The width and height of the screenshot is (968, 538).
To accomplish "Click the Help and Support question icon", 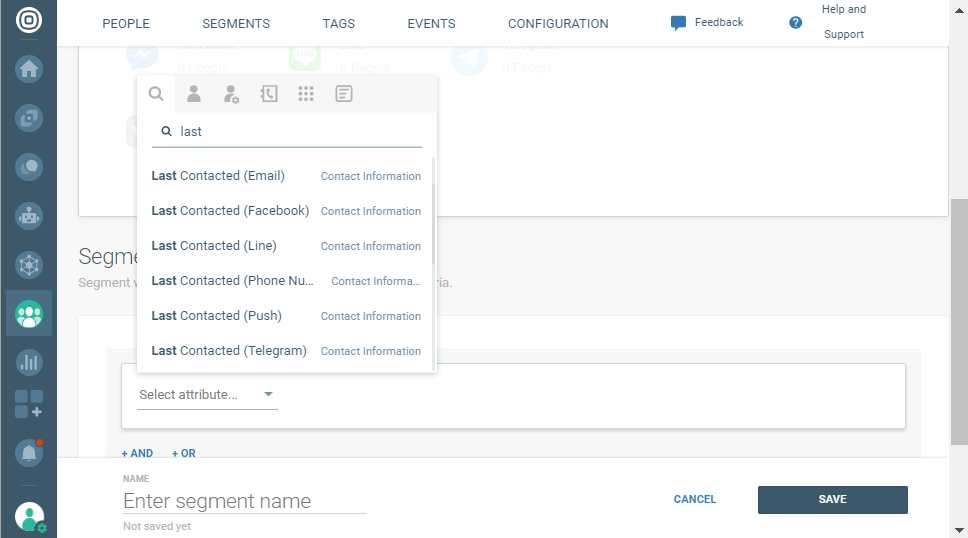I will [796, 22].
